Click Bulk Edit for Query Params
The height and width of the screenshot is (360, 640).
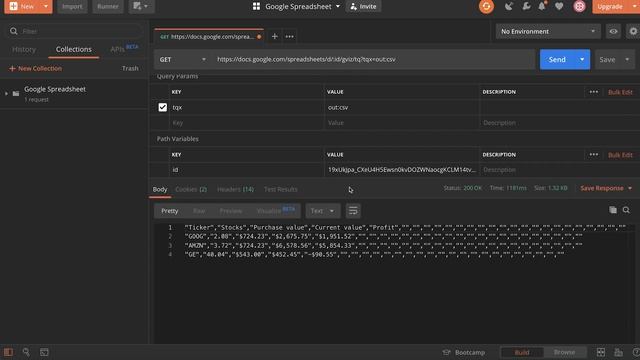[620, 92]
